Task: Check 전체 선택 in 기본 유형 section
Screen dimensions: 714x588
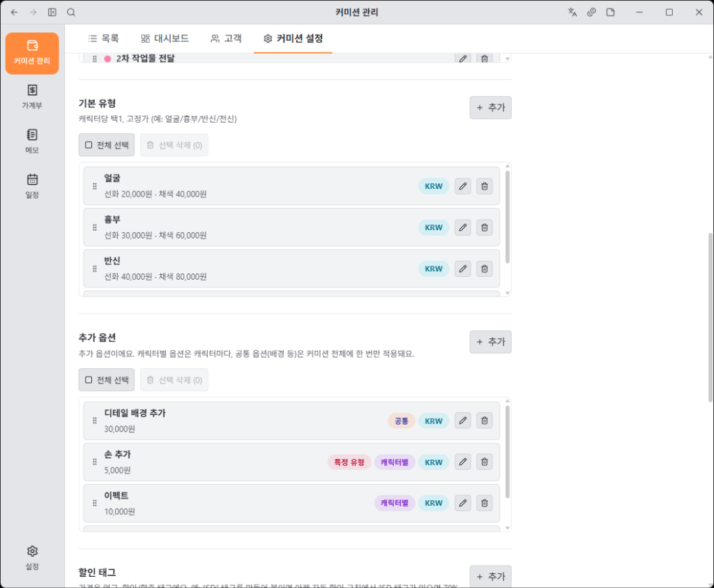Action: pyautogui.click(x=107, y=145)
